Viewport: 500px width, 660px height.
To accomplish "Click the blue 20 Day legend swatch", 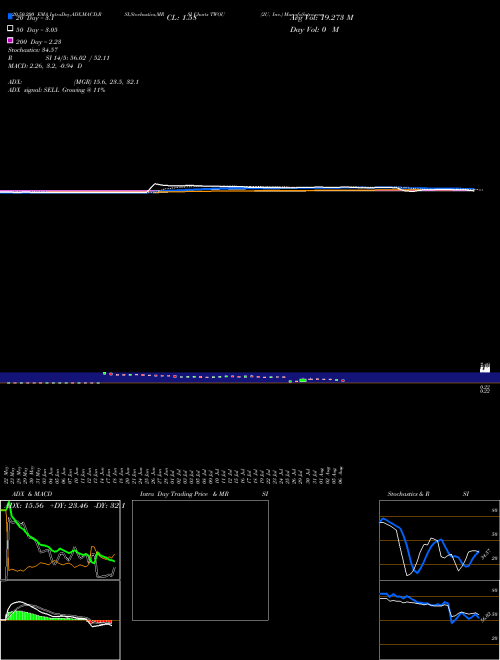I will click(11, 17).
